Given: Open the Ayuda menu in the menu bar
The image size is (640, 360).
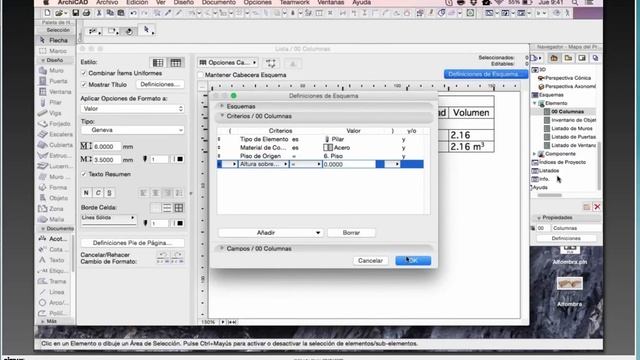Looking at the screenshot, I should [x=362, y=2].
